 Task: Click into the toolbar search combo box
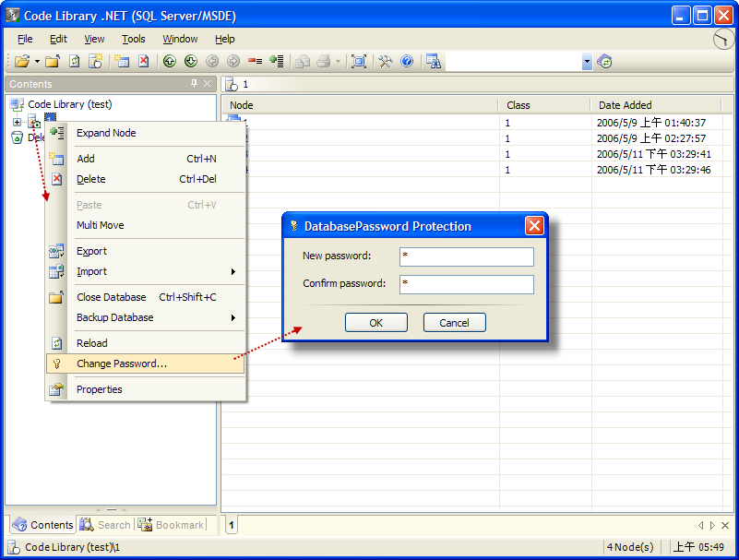pyautogui.click(x=513, y=61)
